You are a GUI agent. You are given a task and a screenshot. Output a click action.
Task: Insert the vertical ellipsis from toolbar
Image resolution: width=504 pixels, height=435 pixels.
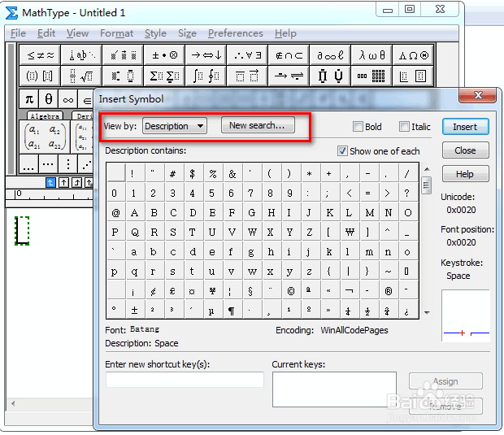pos(67,164)
